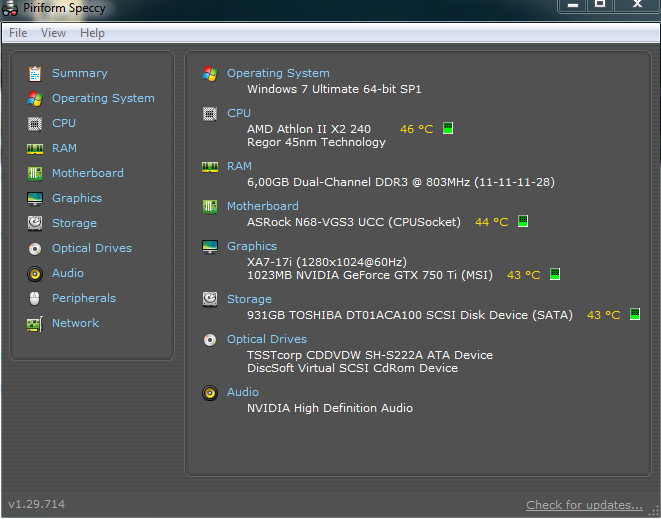Open the Help menu

click(x=92, y=33)
